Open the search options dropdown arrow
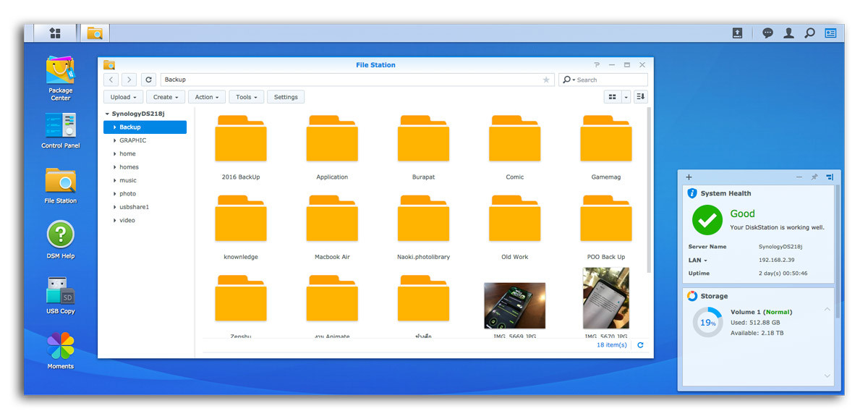This screenshot has width=868, height=419. pyautogui.click(x=574, y=80)
